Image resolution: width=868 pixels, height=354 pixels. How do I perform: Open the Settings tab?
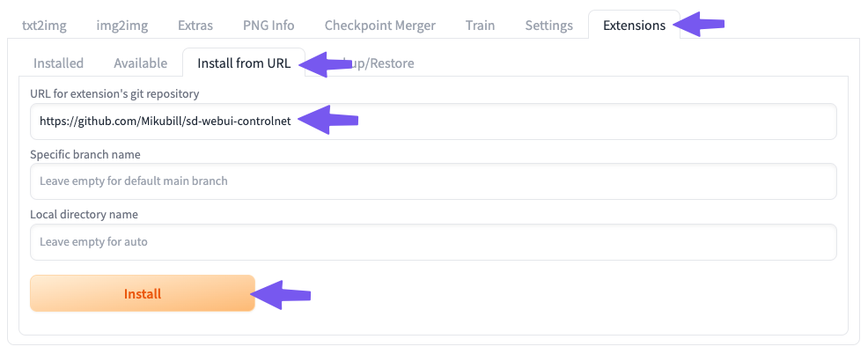click(548, 26)
